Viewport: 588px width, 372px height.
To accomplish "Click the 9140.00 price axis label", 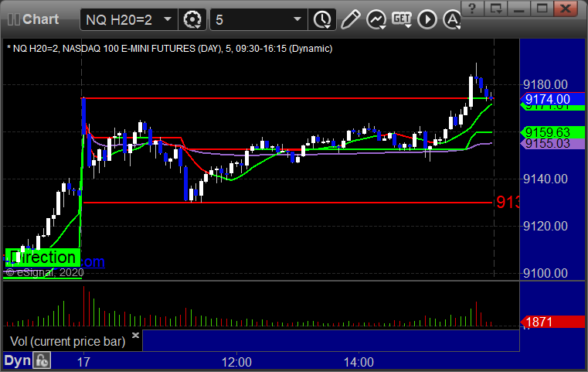I will [x=546, y=179].
